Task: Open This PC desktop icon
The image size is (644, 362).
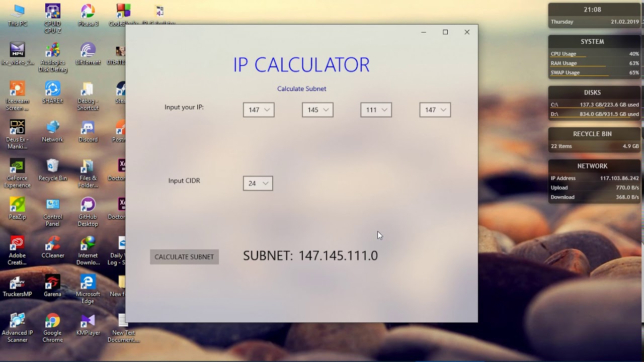Action: pos(18,15)
